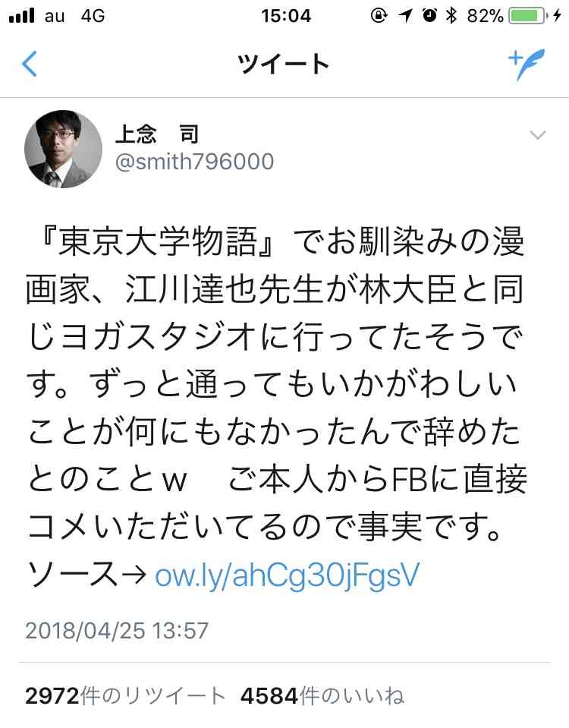The width and height of the screenshot is (569, 728).
Task: Tap the cellular signal bars icon
Action: click(22, 16)
